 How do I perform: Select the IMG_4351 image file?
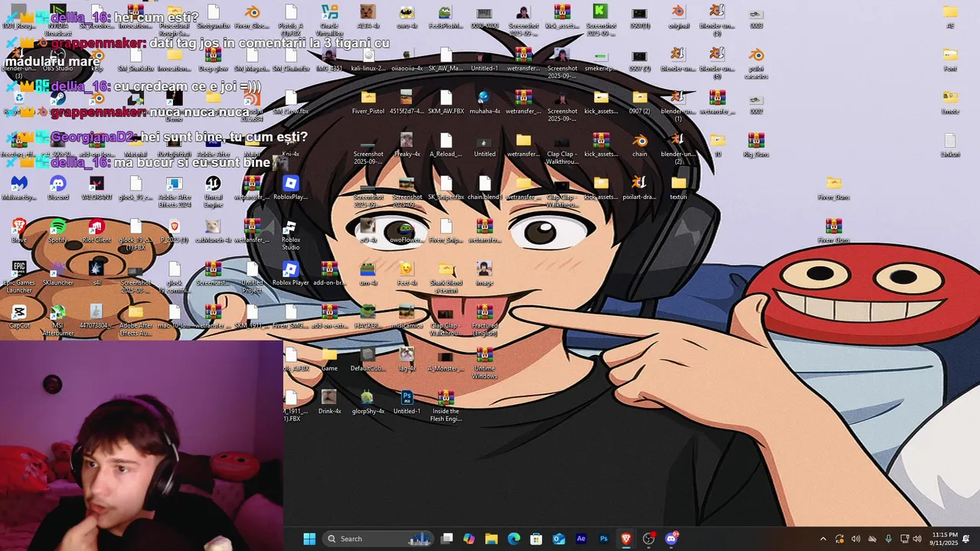point(329,60)
